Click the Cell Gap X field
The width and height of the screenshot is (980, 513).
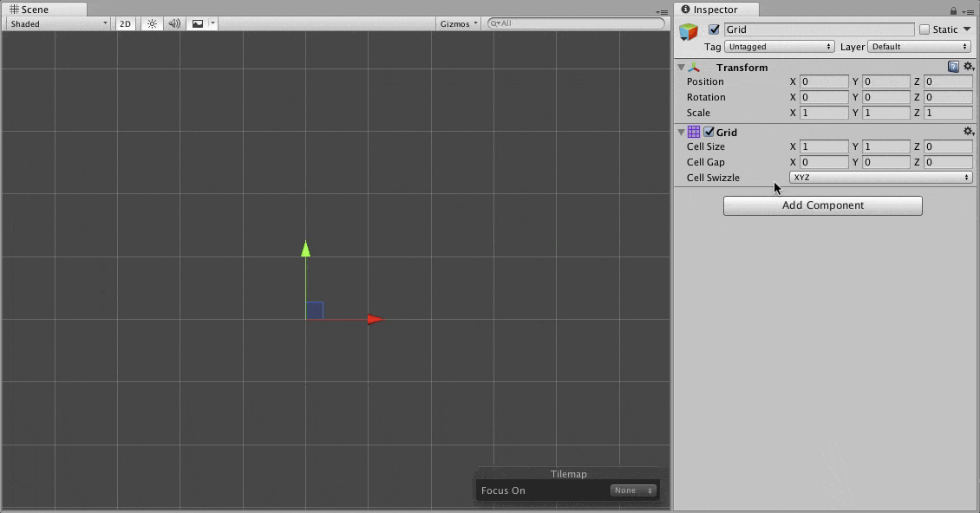coord(824,162)
